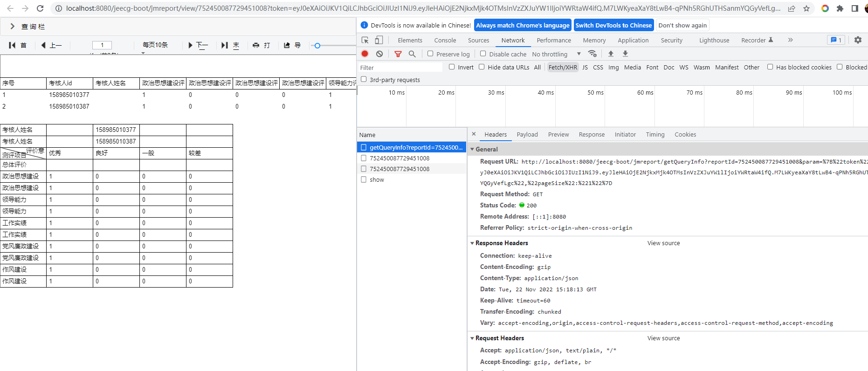This screenshot has height=371, width=868.
Task: Expand the query bar (查询栏) chevron
Action: tap(13, 27)
